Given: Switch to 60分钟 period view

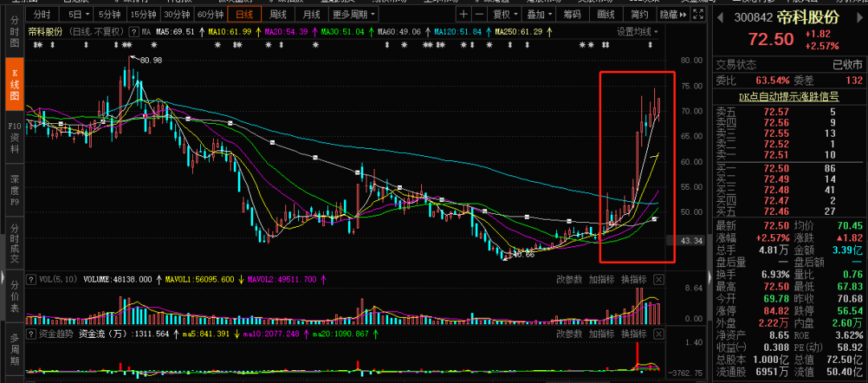Looking at the screenshot, I should tap(211, 14).
